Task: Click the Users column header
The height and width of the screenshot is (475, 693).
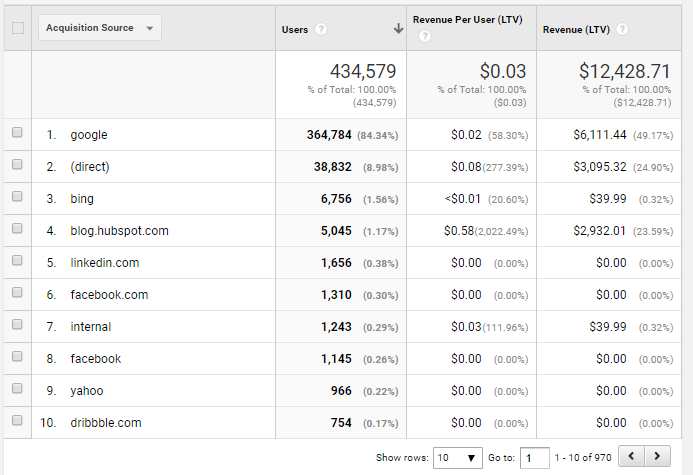Action: pos(295,30)
